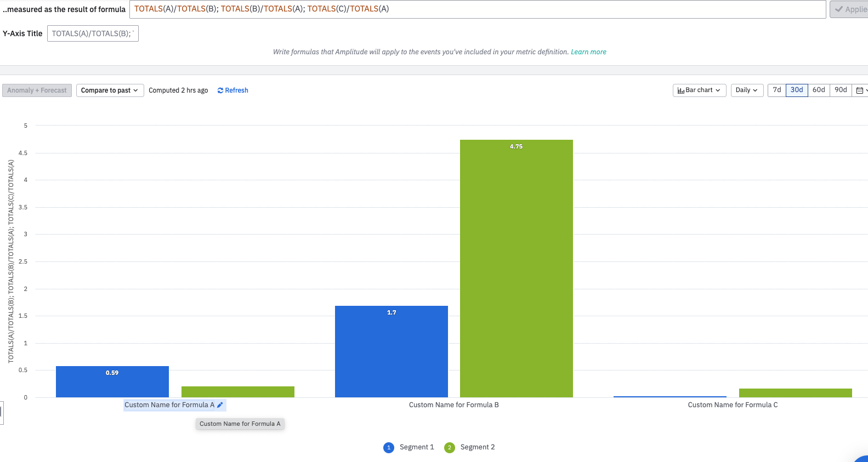
Task: Click the calendar date picker icon
Action: coord(859,90)
